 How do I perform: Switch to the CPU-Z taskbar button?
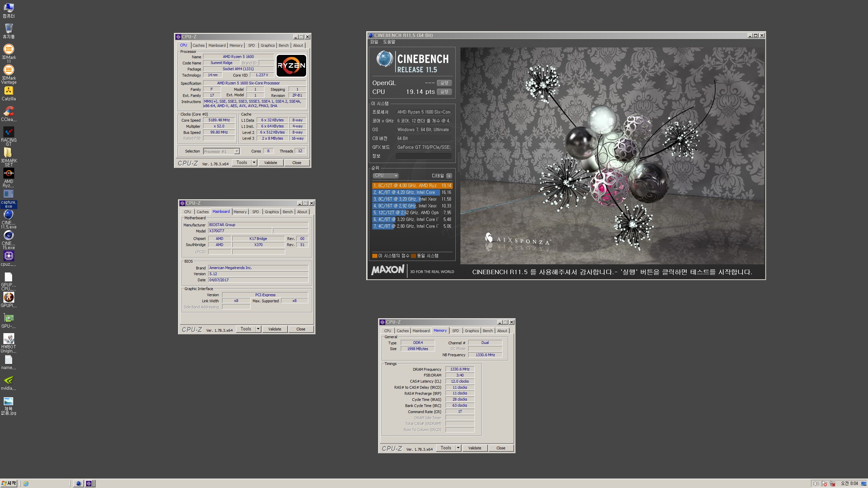coord(89,484)
